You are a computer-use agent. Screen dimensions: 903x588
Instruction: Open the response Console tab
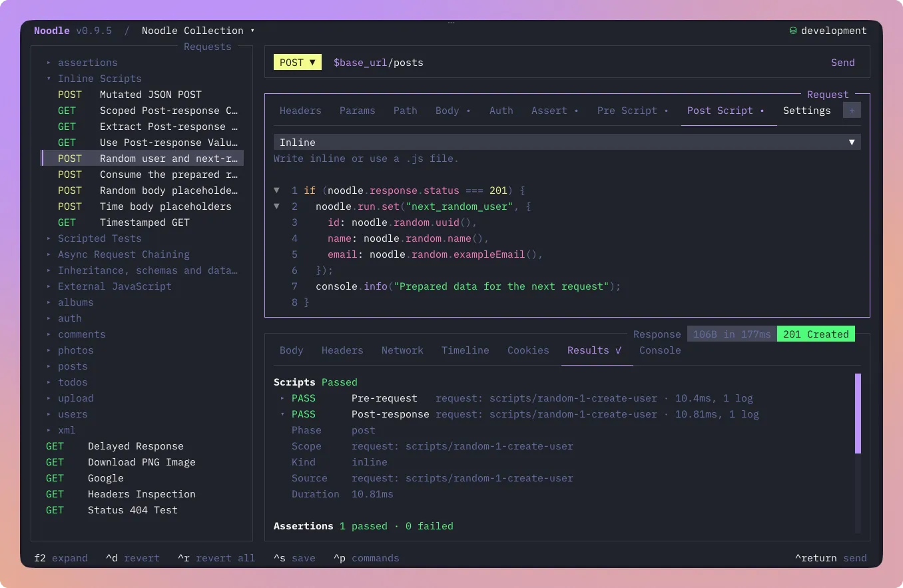tap(660, 350)
